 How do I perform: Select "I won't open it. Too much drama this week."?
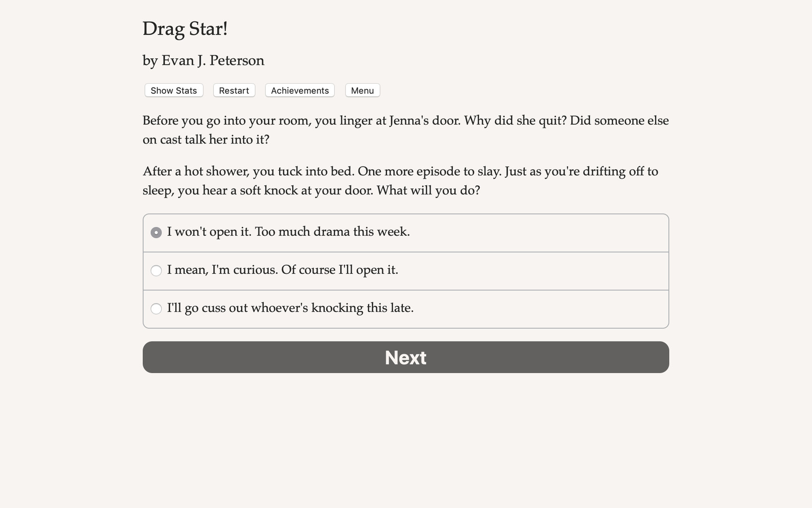click(289, 232)
